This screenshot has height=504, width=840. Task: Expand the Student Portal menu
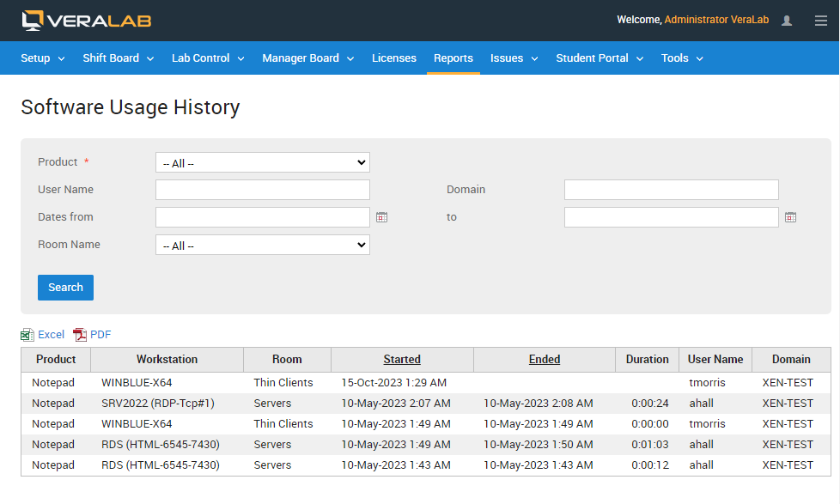(x=600, y=58)
